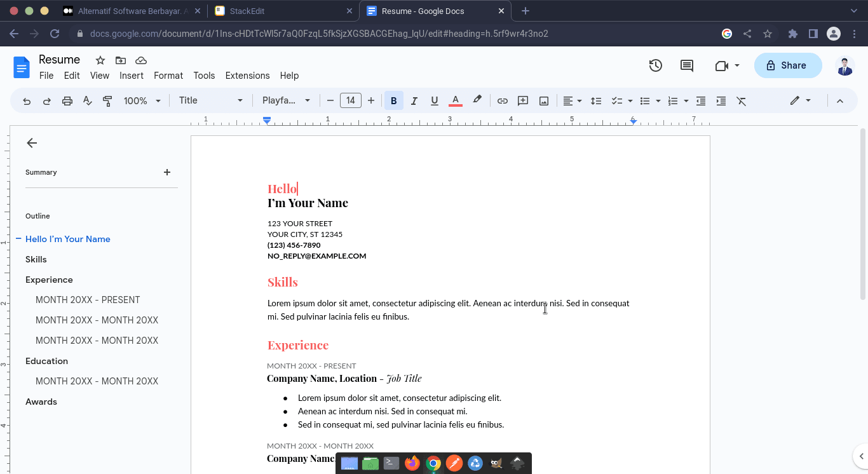Go to Experience heading in outline
868x474 pixels.
tap(49, 280)
